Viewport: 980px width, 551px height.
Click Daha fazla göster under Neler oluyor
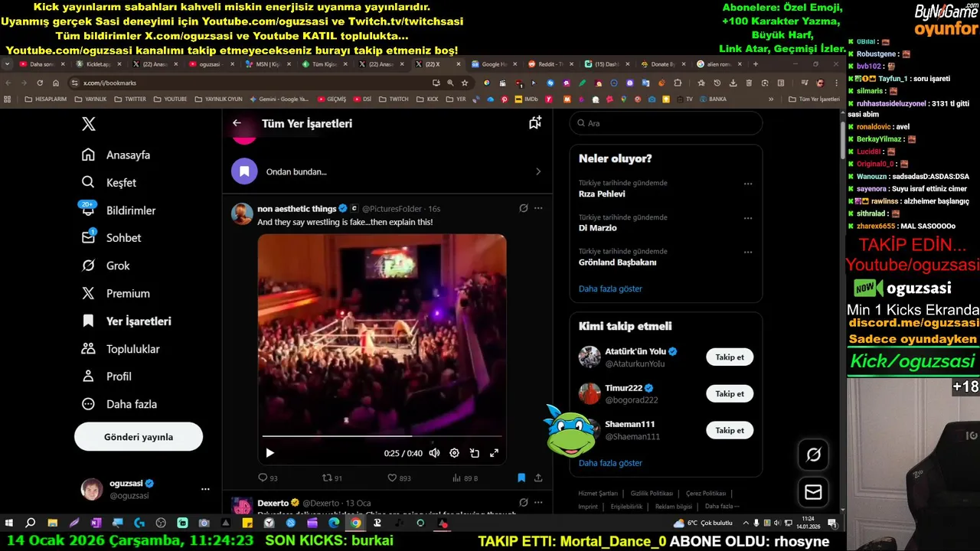point(610,289)
